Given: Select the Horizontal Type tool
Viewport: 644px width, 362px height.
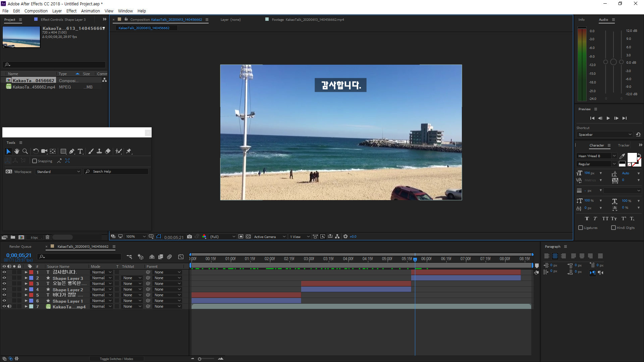Looking at the screenshot, I should click(80, 152).
